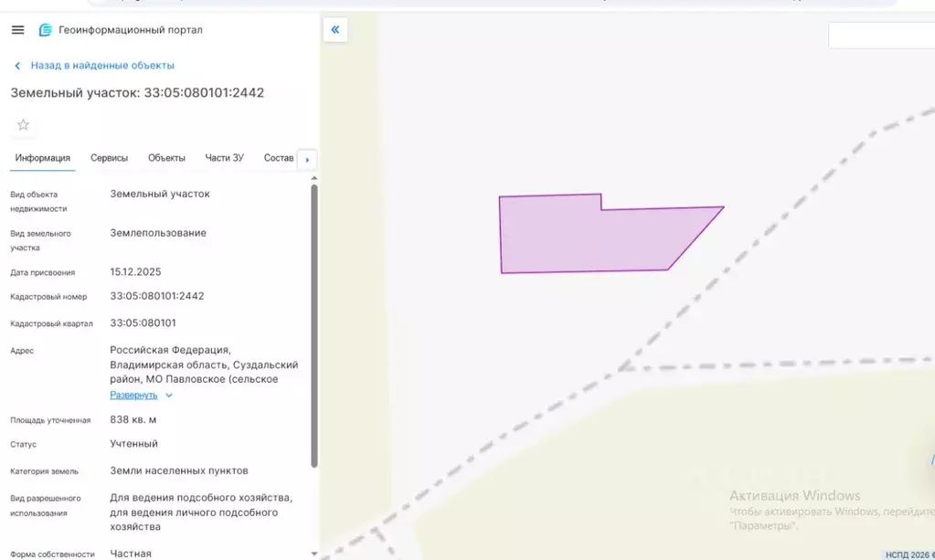Click the chevron next to Развернуть
This screenshot has height=560, width=935.
pos(169,395)
